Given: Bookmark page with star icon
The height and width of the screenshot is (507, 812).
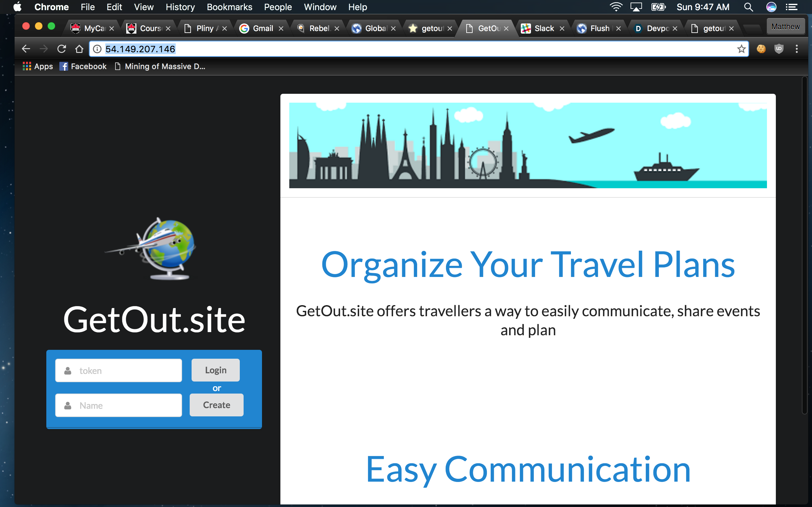Looking at the screenshot, I should [741, 49].
